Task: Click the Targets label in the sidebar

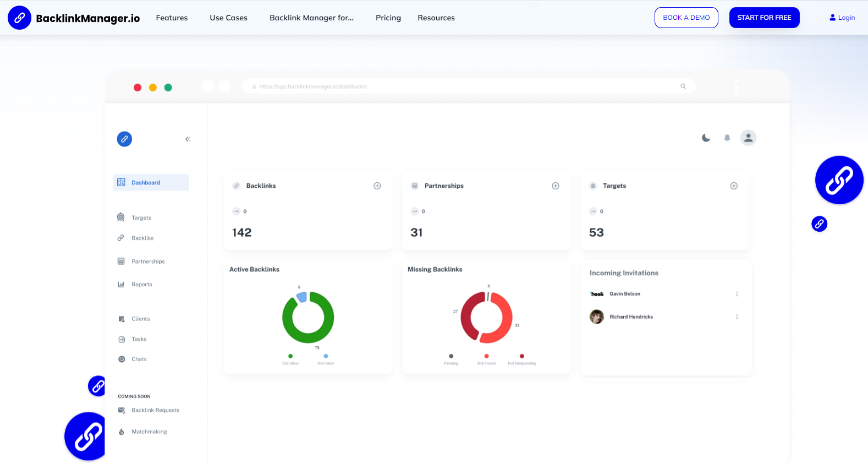Action: coord(141,218)
